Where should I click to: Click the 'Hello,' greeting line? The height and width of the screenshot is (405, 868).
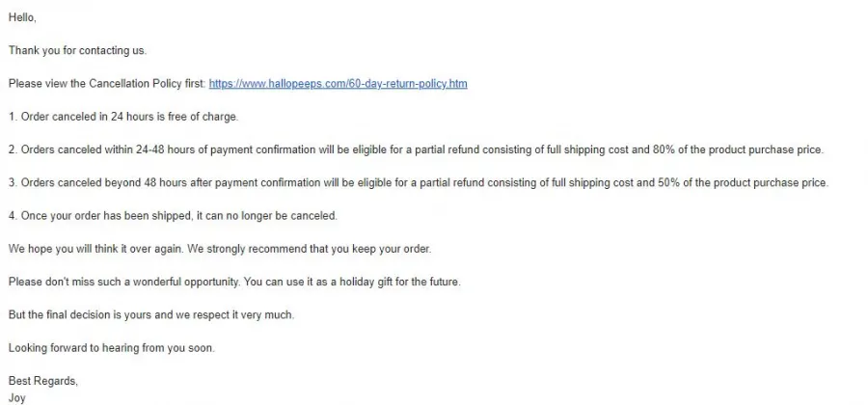[22, 17]
